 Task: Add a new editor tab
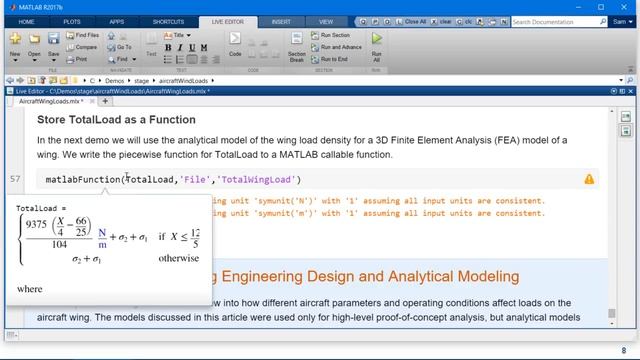click(105, 101)
